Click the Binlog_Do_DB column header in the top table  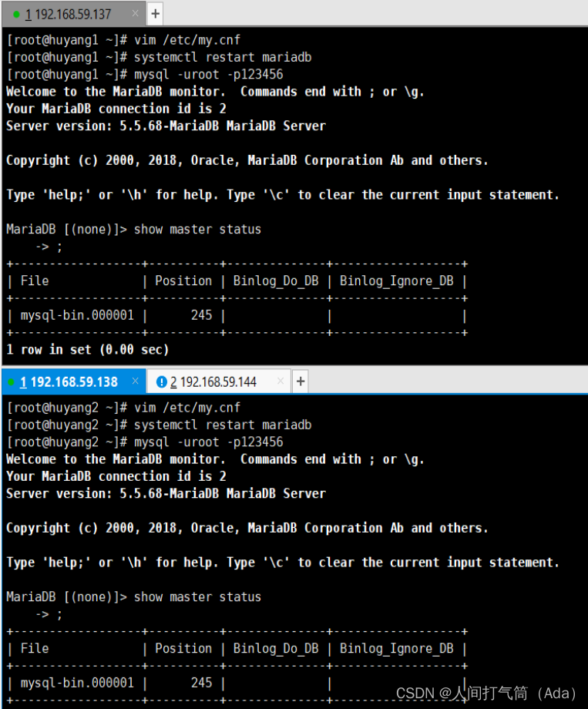tap(275, 281)
